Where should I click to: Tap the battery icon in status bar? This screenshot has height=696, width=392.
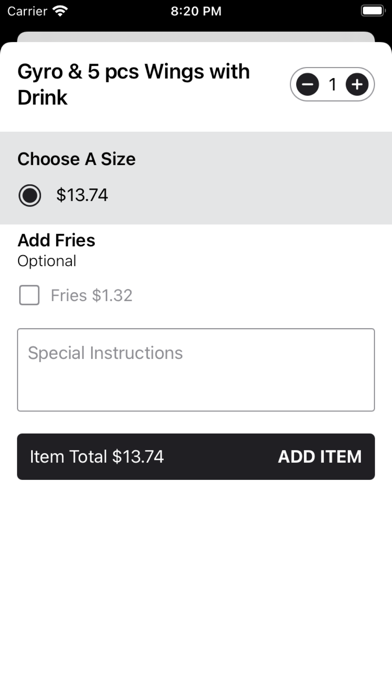[x=373, y=11]
